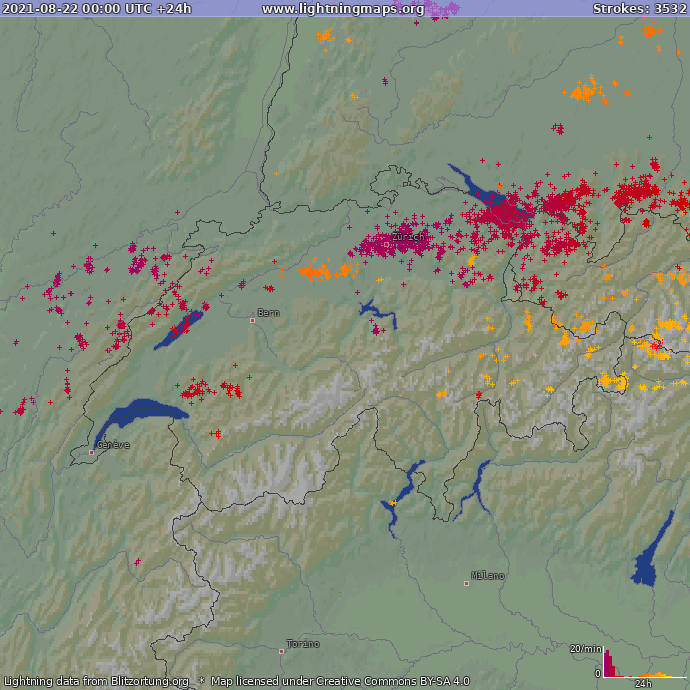Click the Bern city marker square

tap(252, 320)
